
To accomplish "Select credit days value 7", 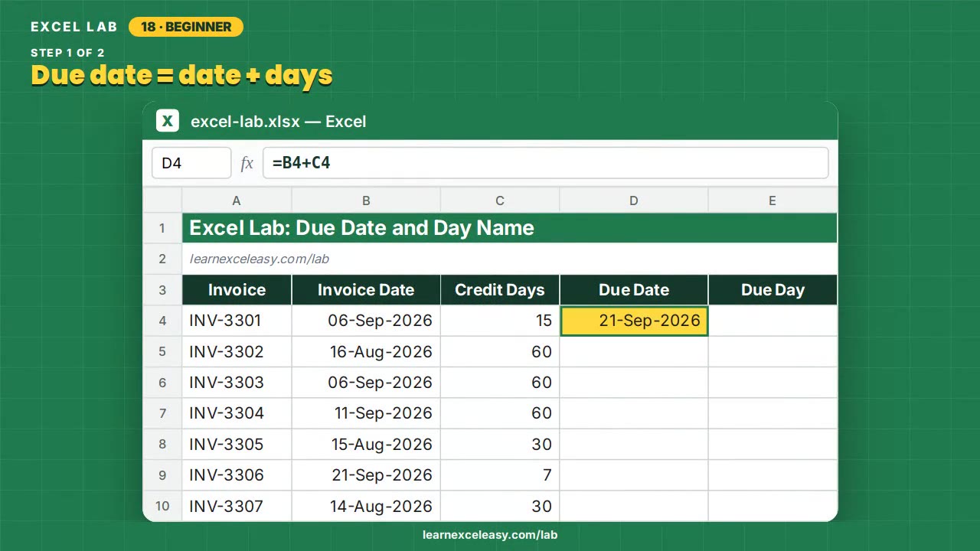I will (x=500, y=475).
